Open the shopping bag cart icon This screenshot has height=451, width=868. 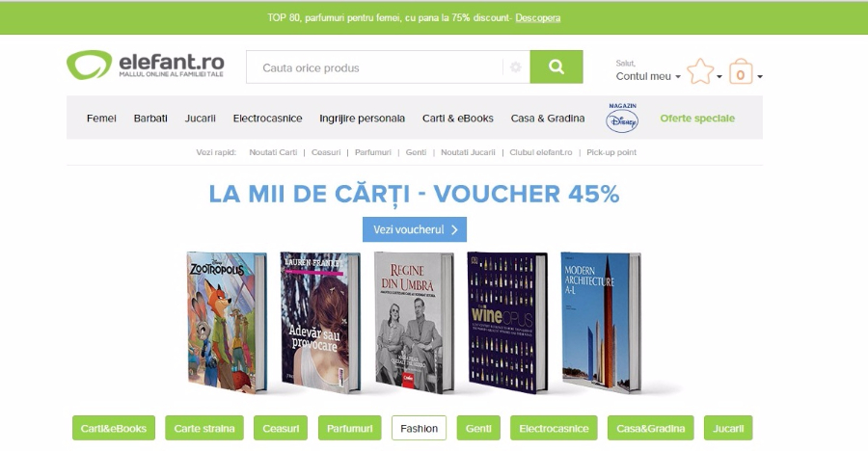(x=741, y=71)
